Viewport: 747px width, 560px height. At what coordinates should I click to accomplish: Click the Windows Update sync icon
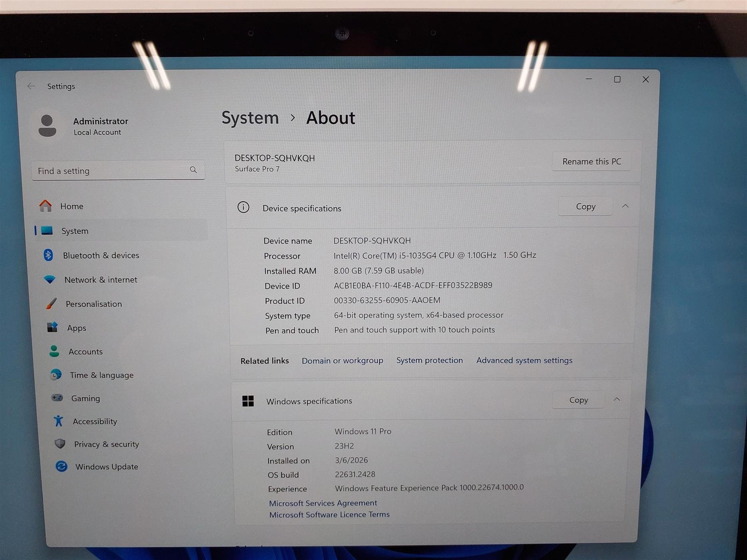pyautogui.click(x=61, y=466)
